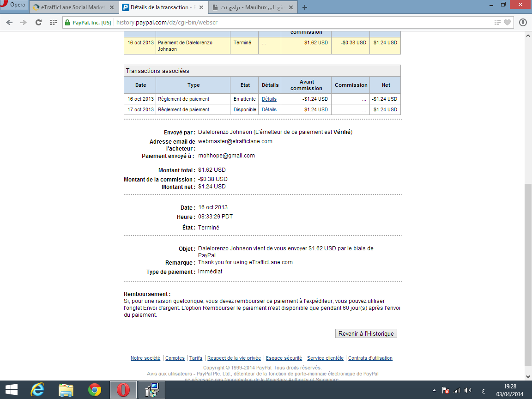This screenshot has height=399, width=532.
Task: Open the Speed Dial icon in address bar
Action: (x=498, y=22)
